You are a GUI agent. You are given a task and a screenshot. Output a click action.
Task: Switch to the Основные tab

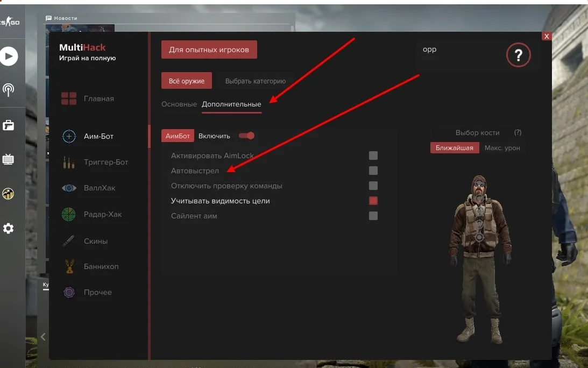[x=179, y=104]
